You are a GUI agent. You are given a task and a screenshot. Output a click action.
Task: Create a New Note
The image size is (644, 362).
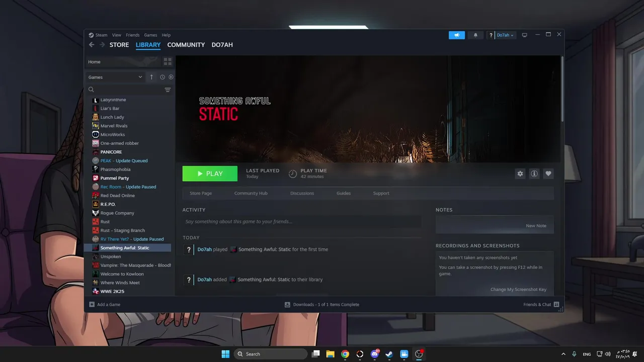pos(536,226)
